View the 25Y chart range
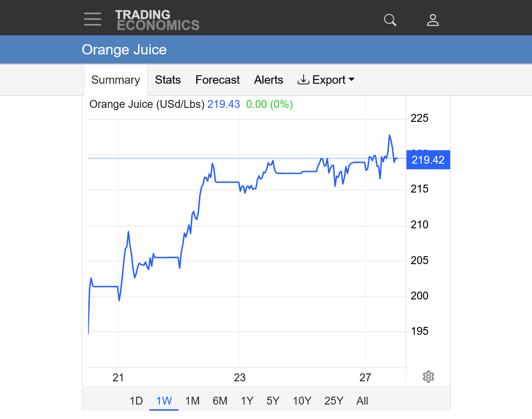This screenshot has width=532, height=419. tap(333, 401)
